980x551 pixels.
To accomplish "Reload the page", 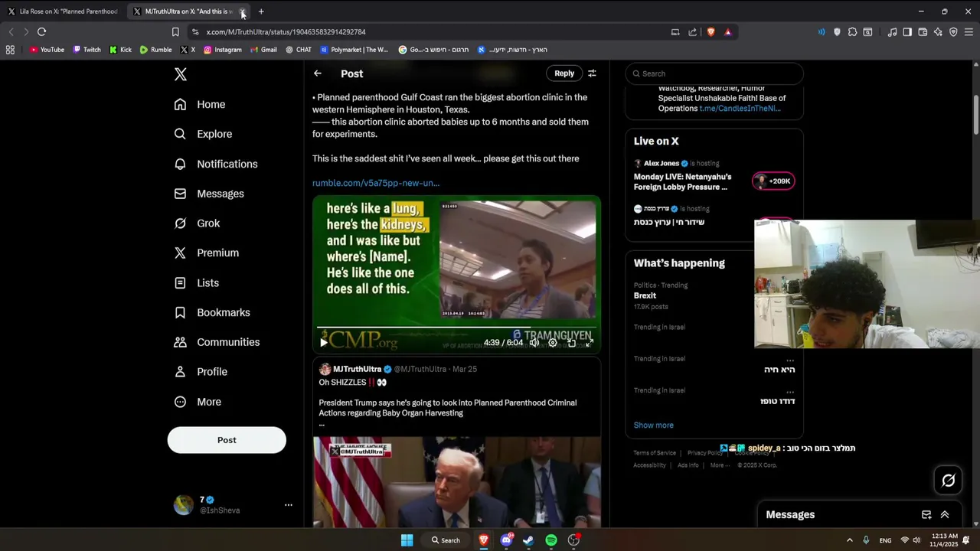I will pos(42,32).
